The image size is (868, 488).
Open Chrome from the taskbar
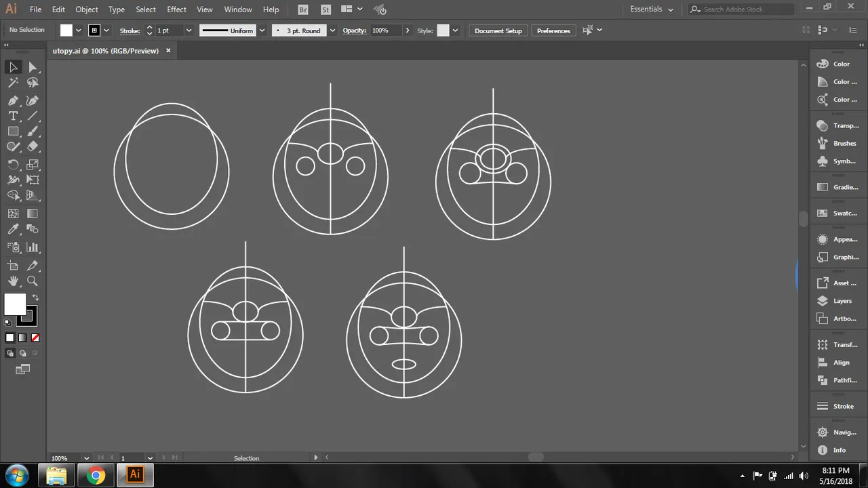click(x=96, y=475)
